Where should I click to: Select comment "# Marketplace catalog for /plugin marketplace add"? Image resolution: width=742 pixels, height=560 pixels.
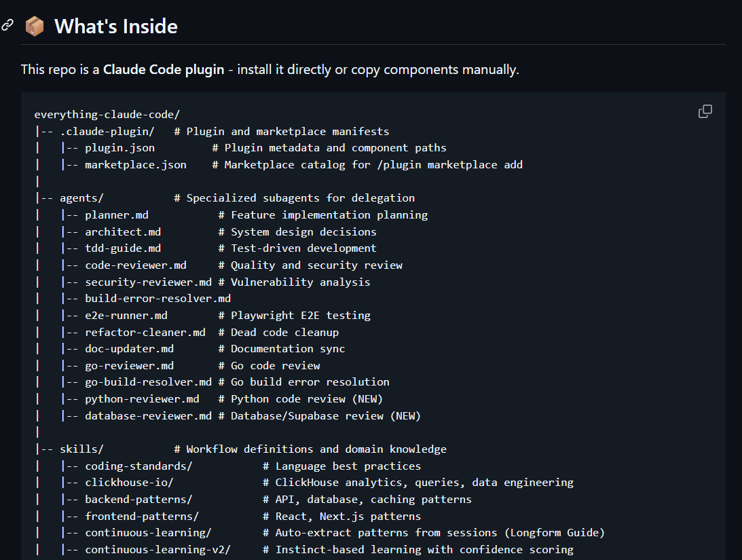point(368,165)
